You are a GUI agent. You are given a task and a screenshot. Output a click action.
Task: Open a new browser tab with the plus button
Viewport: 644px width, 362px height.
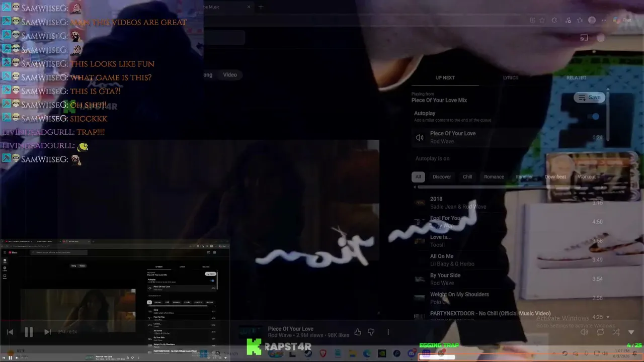261,7
